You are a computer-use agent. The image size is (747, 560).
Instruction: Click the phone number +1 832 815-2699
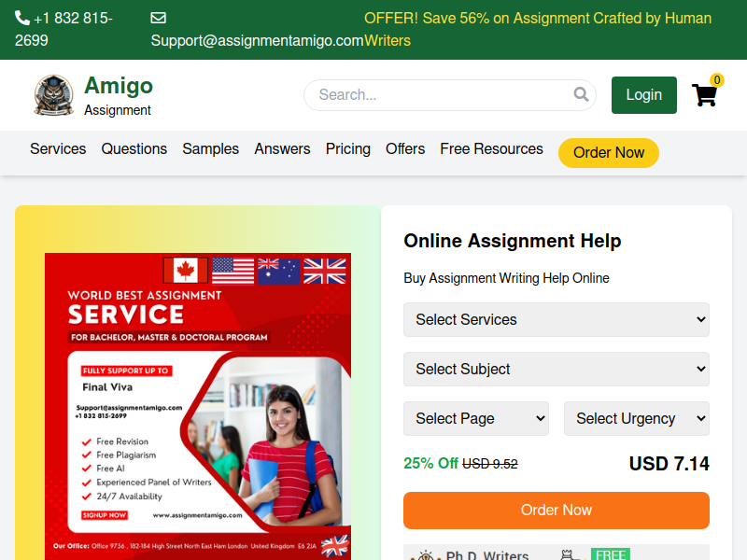[x=63, y=30]
